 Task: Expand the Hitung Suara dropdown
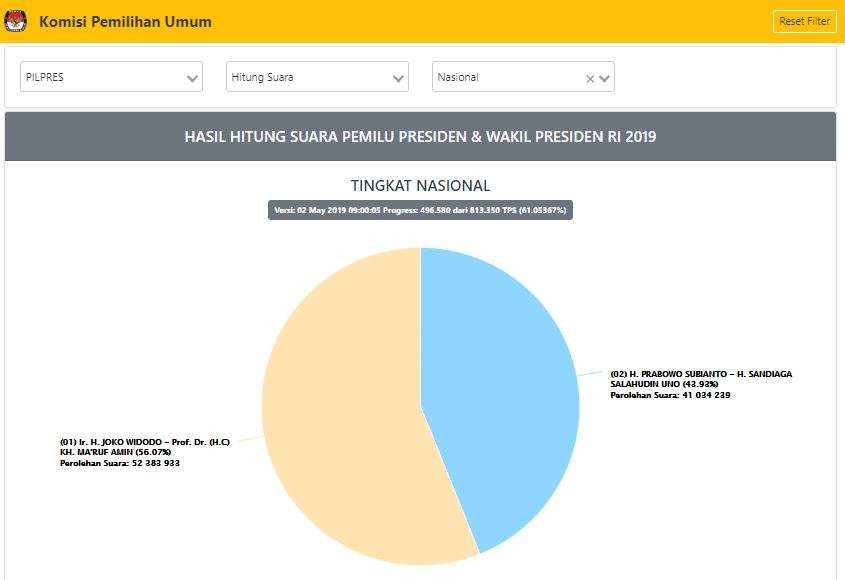tap(317, 77)
